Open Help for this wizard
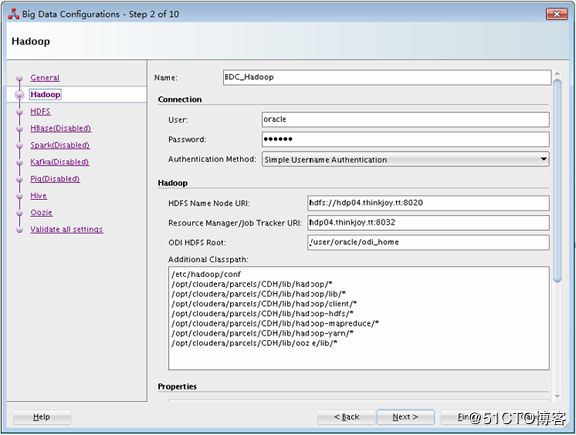Viewport: 576px width, 435px height. [42, 417]
